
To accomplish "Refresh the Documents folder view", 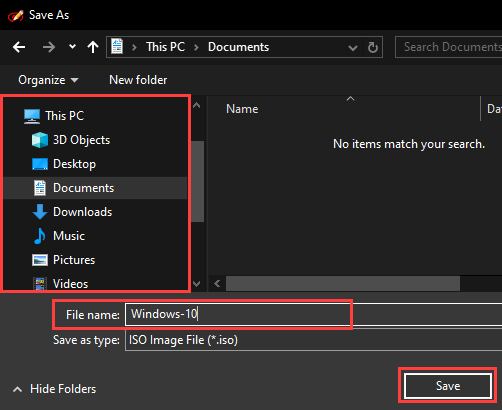I will [373, 47].
